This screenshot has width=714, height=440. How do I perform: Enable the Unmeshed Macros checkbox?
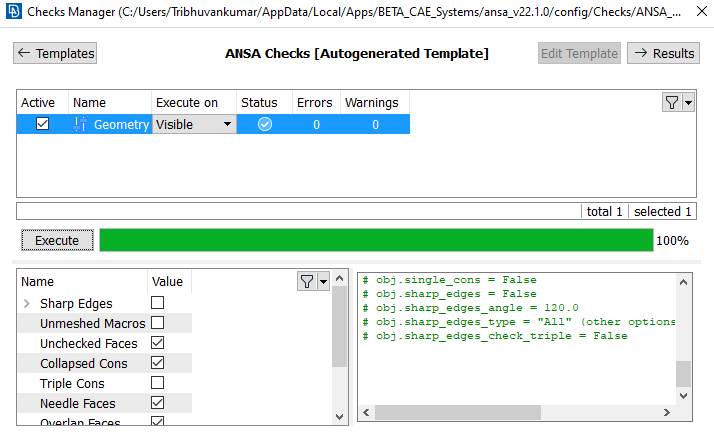point(158,322)
